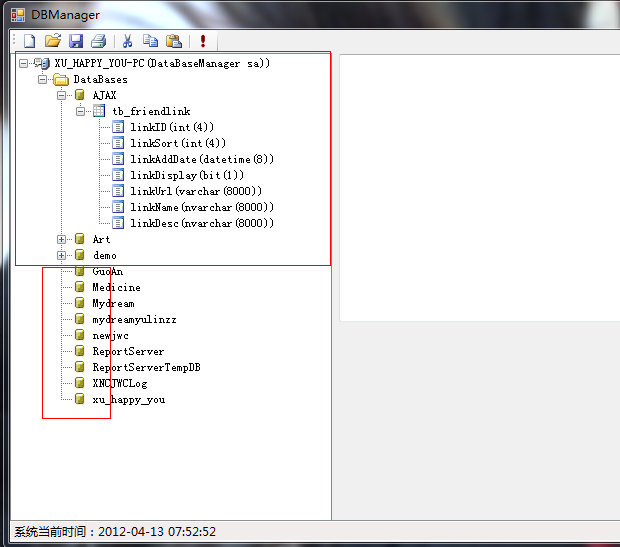The width and height of the screenshot is (620, 547).
Task: Click the server icon beside XU_HAPPY_YOU-PC
Action: point(42,63)
